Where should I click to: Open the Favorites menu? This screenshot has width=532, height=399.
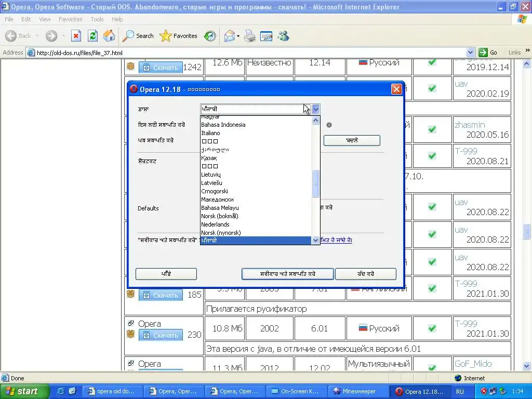click(x=70, y=19)
